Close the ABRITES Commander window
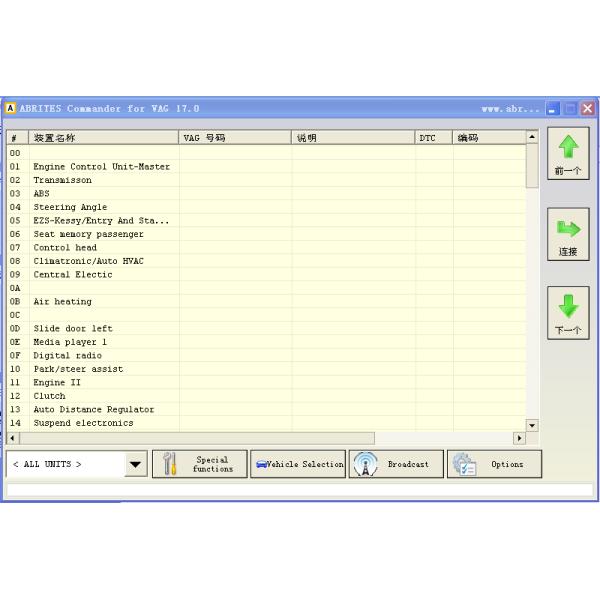The height and width of the screenshot is (600, 600). [x=587, y=108]
